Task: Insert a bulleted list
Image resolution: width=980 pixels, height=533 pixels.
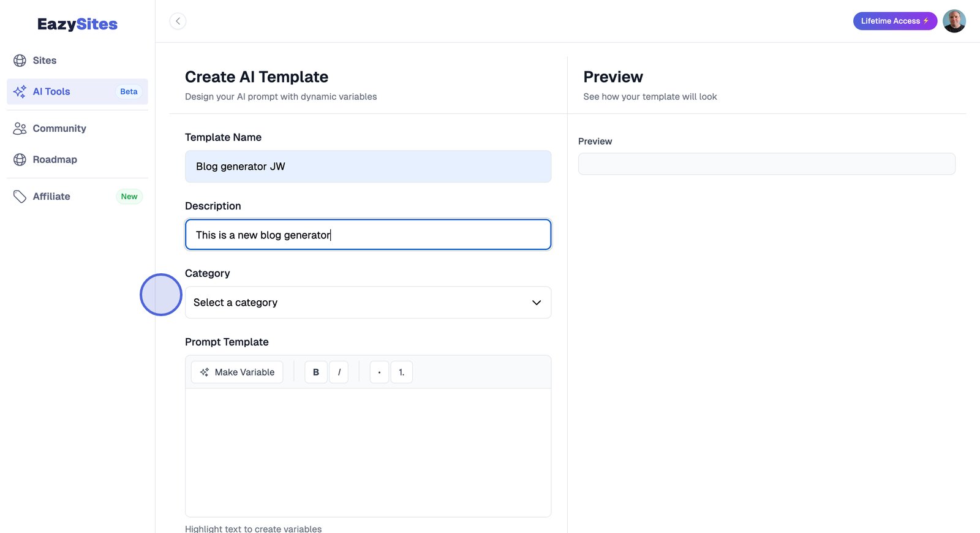Action: [x=379, y=372]
